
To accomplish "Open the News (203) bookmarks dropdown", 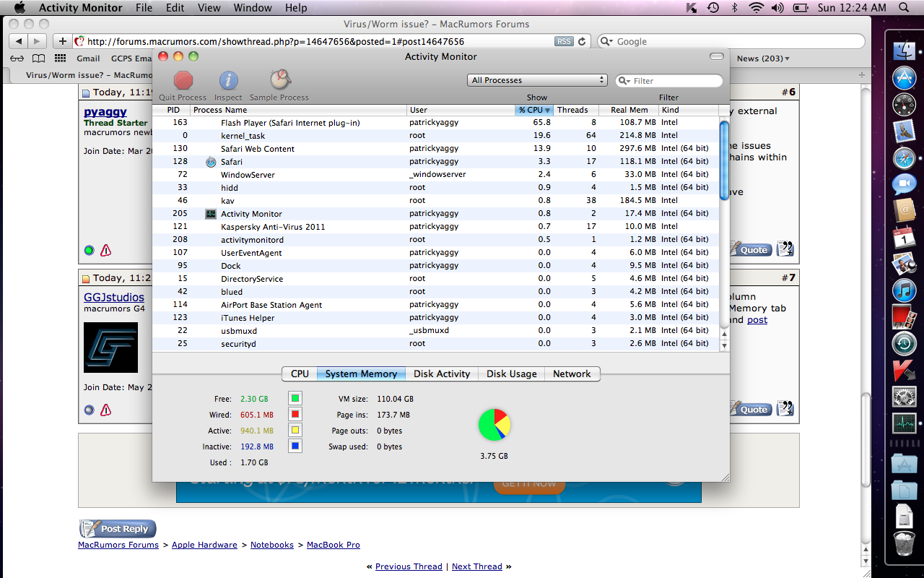I will point(763,59).
